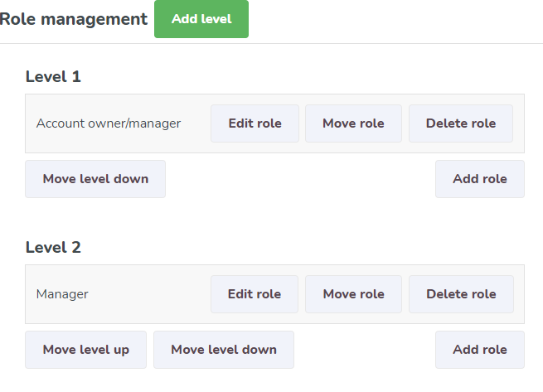Edit the Account owner/manager role
This screenshot has width=543, height=392.
pyautogui.click(x=255, y=123)
